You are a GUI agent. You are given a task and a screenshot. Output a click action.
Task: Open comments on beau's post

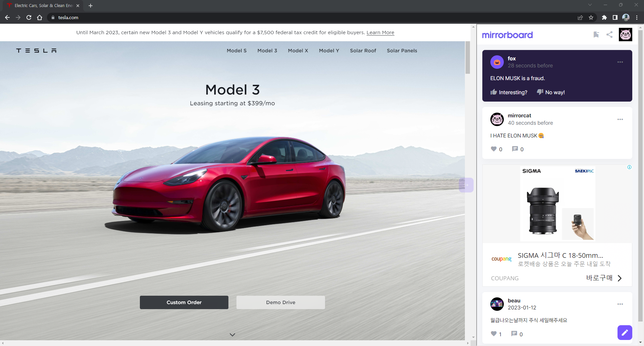point(514,334)
